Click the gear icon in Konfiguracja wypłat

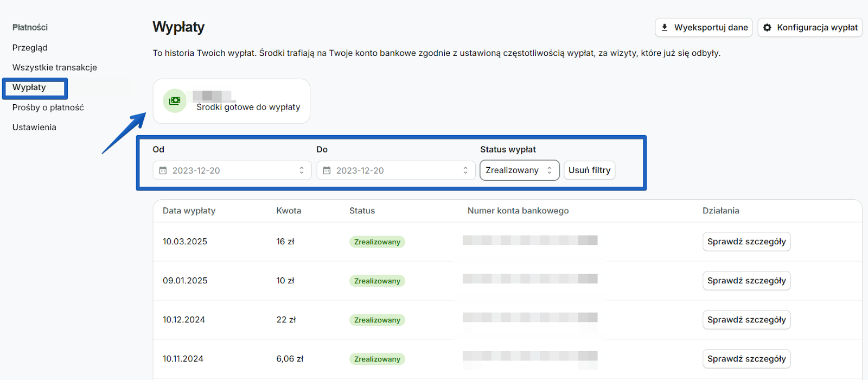pos(767,27)
